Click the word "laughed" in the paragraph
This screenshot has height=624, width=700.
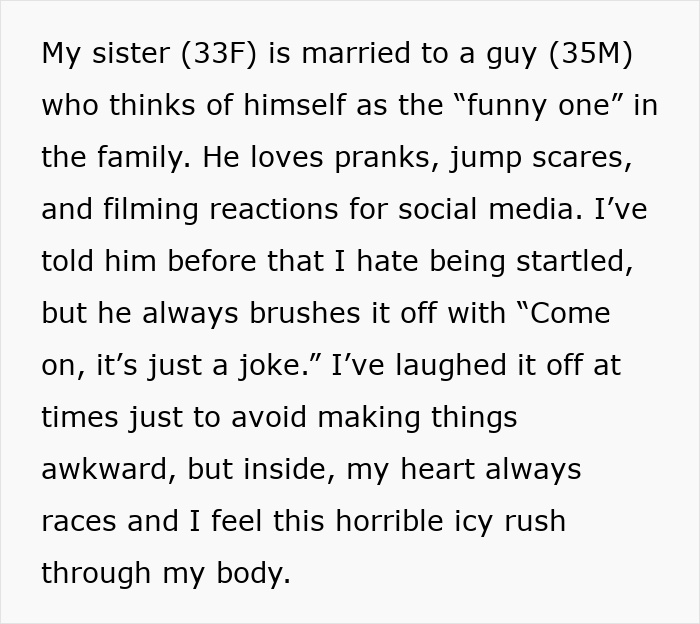pyautogui.click(x=451, y=367)
